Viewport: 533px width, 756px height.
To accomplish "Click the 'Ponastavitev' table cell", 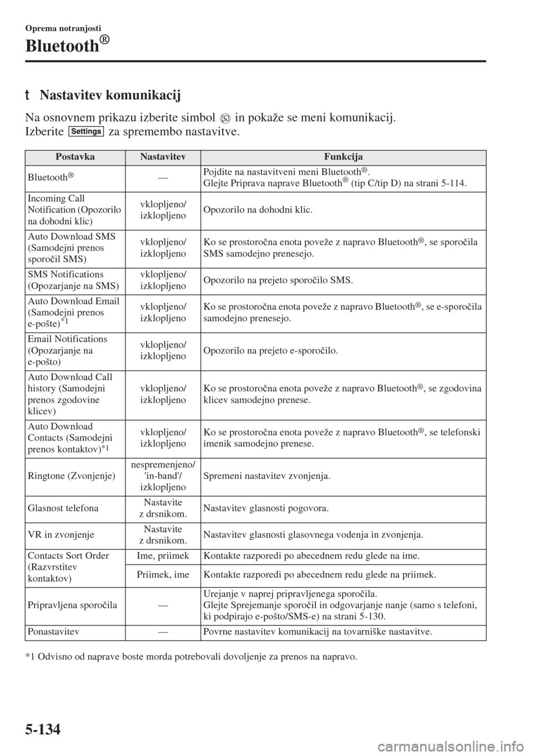I will coord(75,632).
